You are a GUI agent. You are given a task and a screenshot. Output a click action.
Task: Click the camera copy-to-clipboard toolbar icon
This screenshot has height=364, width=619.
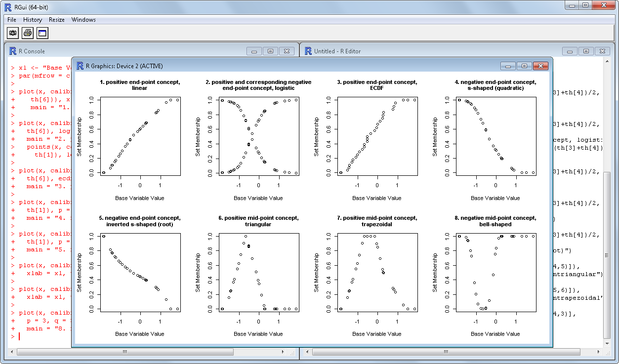click(13, 33)
